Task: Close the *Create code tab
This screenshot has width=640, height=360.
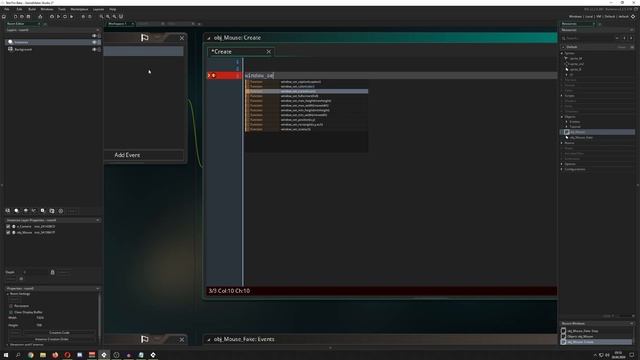Action: coord(269,52)
